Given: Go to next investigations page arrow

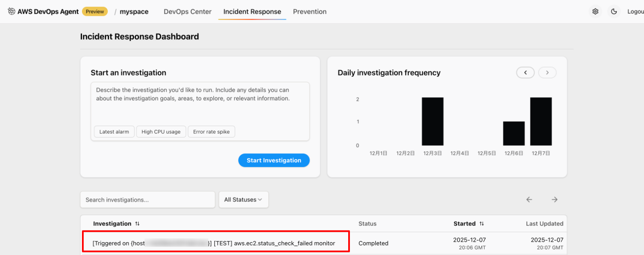Looking at the screenshot, I should pyautogui.click(x=555, y=199).
